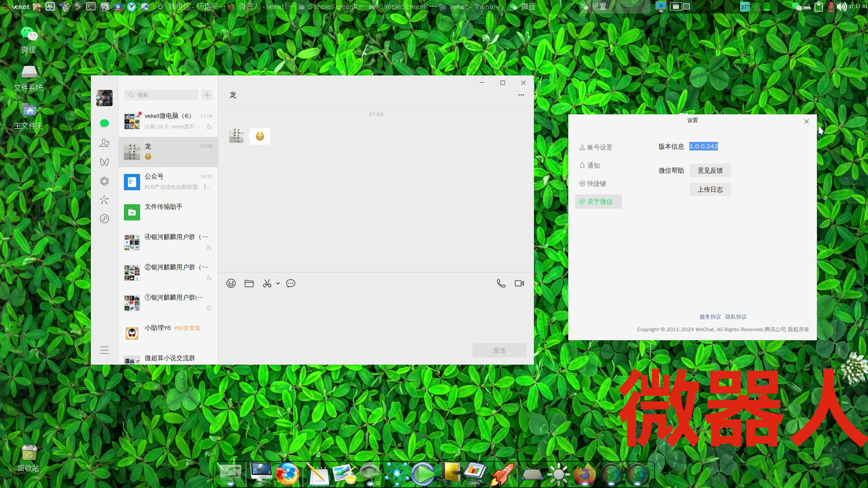Click the 发送 send button
The image size is (868, 488).
point(500,350)
